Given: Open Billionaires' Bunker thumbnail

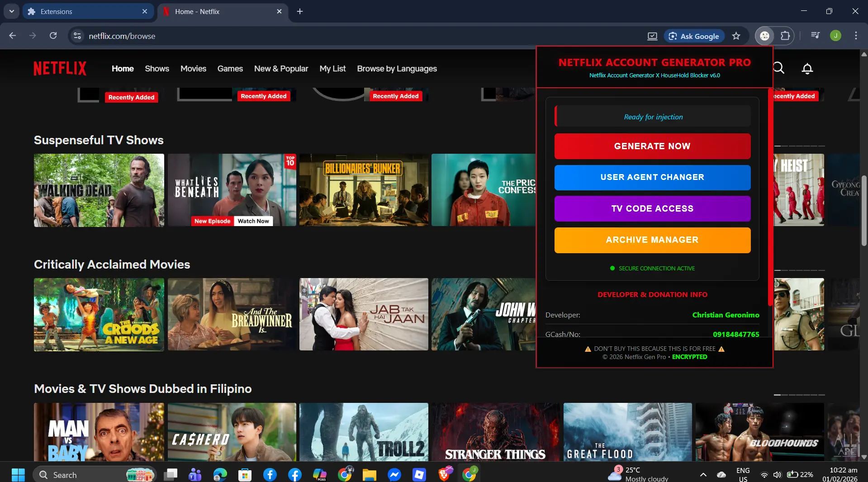Looking at the screenshot, I should pyautogui.click(x=364, y=190).
